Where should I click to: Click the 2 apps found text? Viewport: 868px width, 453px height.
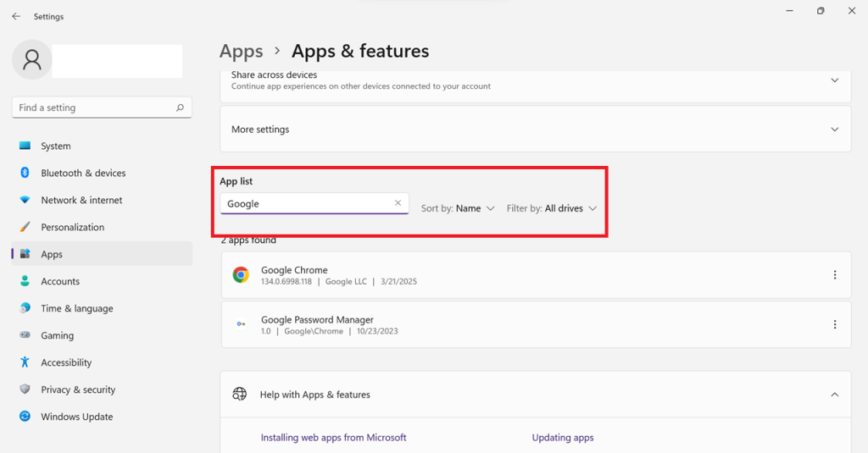pos(248,240)
